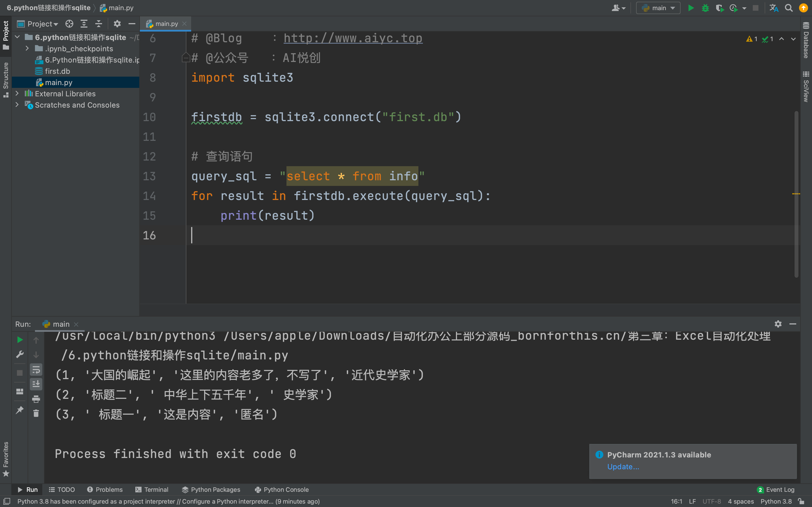The width and height of the screenshot is (812, 507).
Task: Collapse all nodes in Project panel
Action: 98,23
